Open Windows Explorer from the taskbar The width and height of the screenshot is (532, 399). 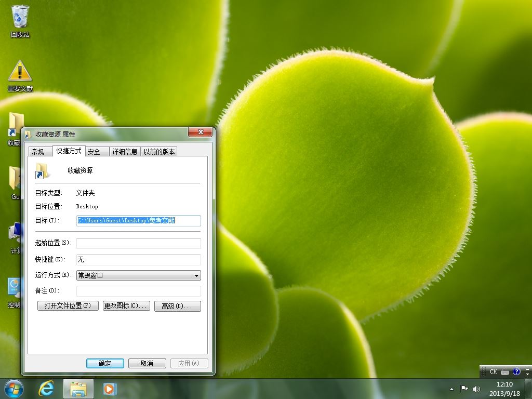point(78,389)
